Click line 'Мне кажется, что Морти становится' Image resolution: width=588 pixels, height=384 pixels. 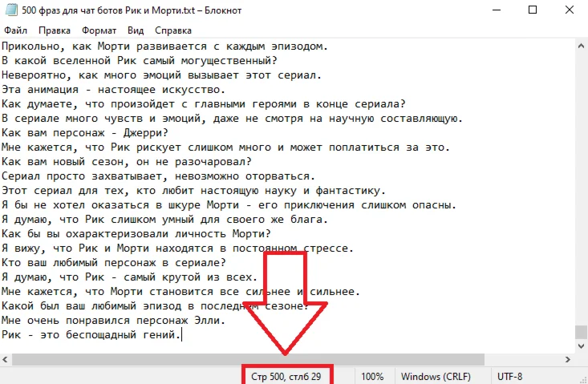tap(180, 292)
